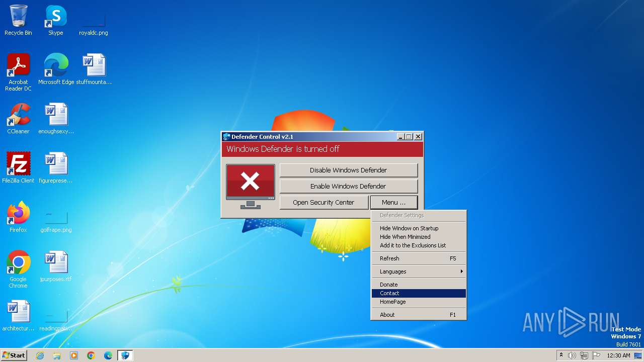Show hidden tray icons arrow

(x=561, y=355)
